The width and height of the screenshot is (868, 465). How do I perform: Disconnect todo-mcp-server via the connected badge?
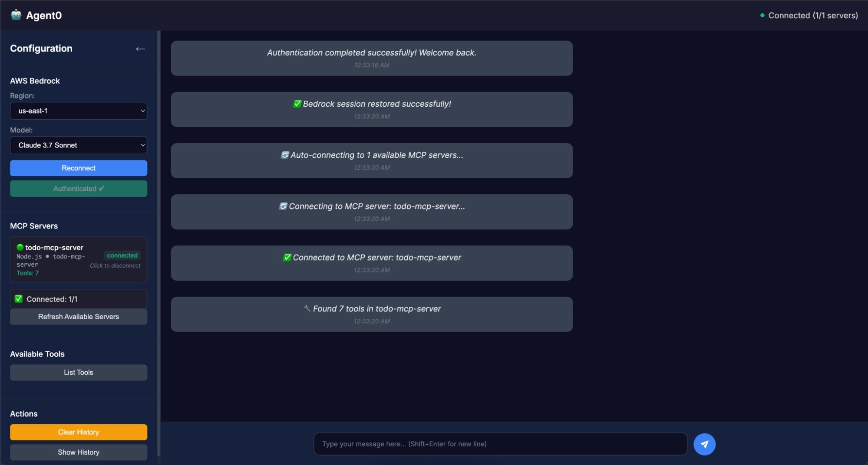click(122, 255)
